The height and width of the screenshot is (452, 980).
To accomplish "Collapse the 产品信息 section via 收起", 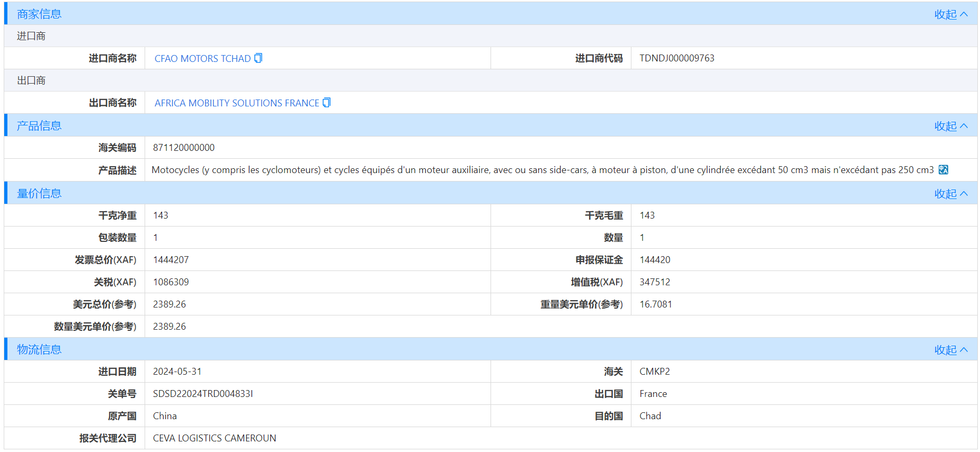I will tap(950, 126).
